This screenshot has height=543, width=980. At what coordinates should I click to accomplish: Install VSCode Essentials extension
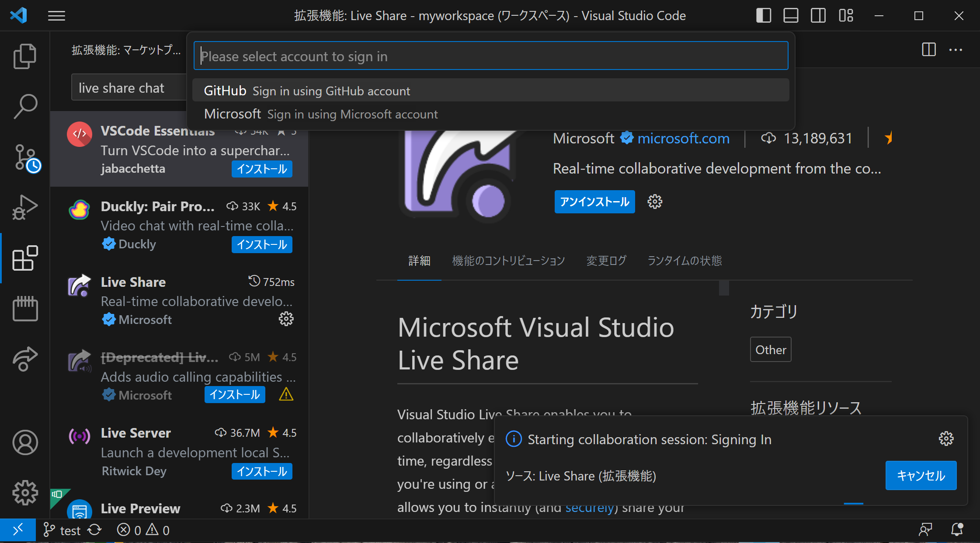(x=262, y=169)
